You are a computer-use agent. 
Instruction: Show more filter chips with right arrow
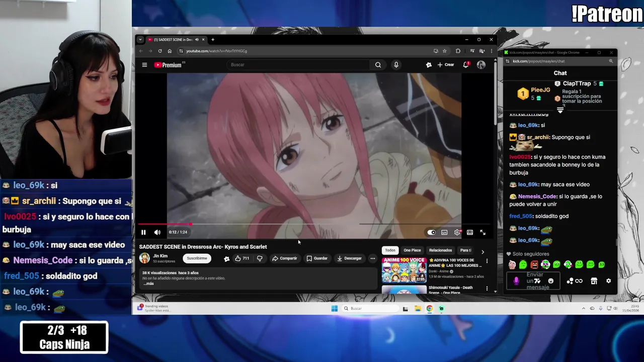coord(482,252)
